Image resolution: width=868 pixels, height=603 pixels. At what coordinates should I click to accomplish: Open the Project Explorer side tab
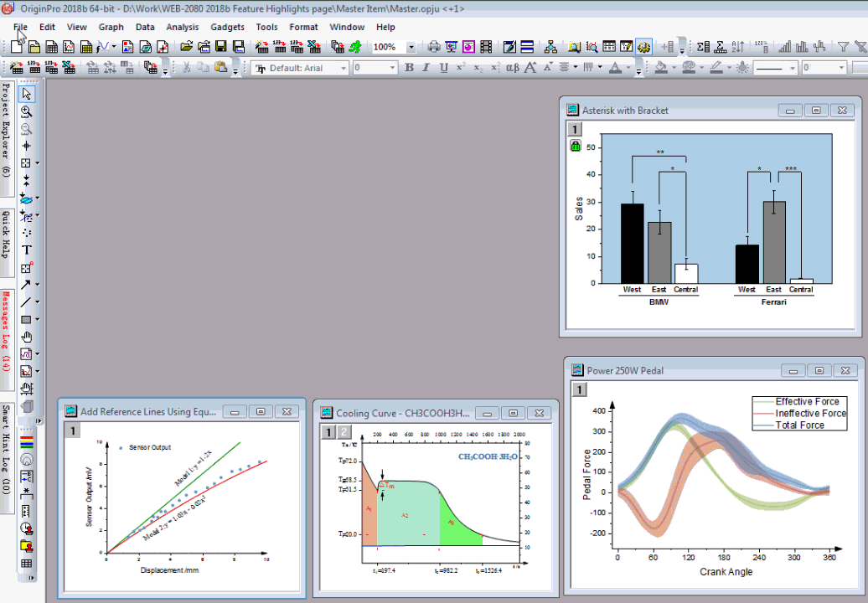(6, 130)
